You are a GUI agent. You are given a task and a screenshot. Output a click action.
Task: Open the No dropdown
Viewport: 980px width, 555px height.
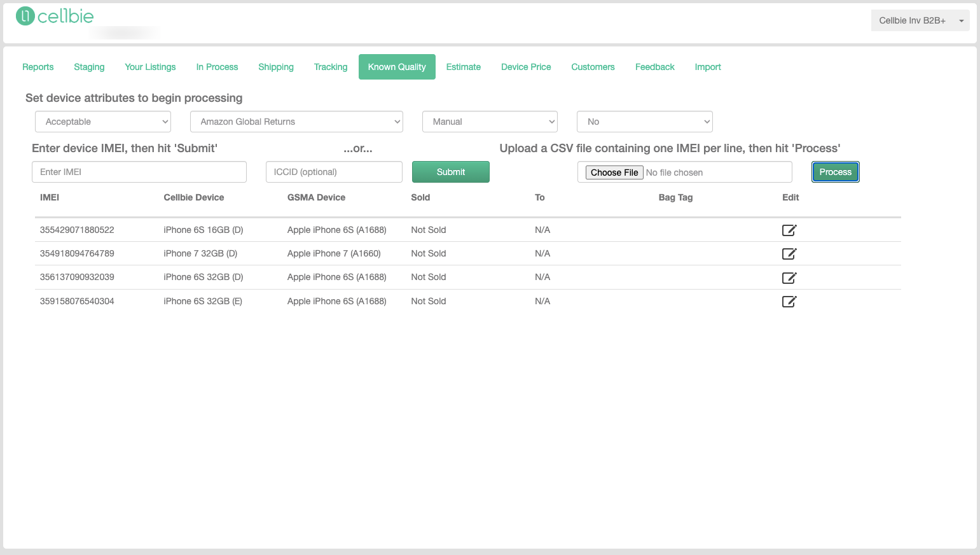(x=645, y=122)
